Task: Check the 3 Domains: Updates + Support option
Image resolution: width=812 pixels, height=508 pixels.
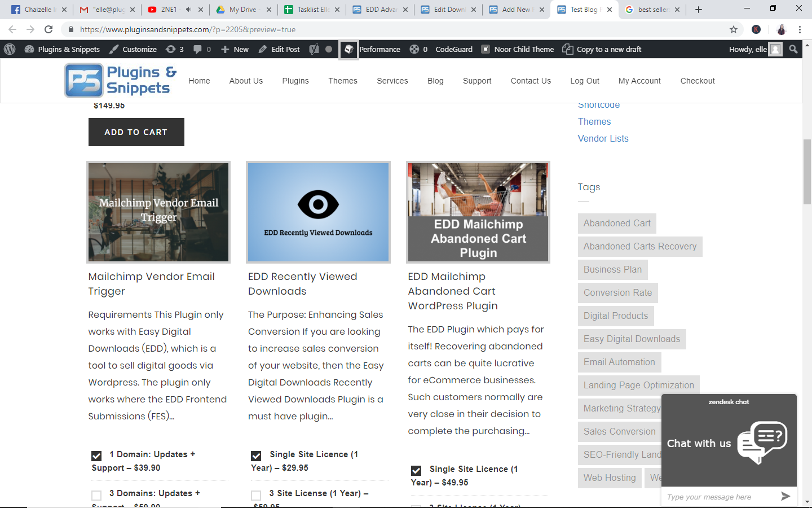Action: tap(96, 496)
